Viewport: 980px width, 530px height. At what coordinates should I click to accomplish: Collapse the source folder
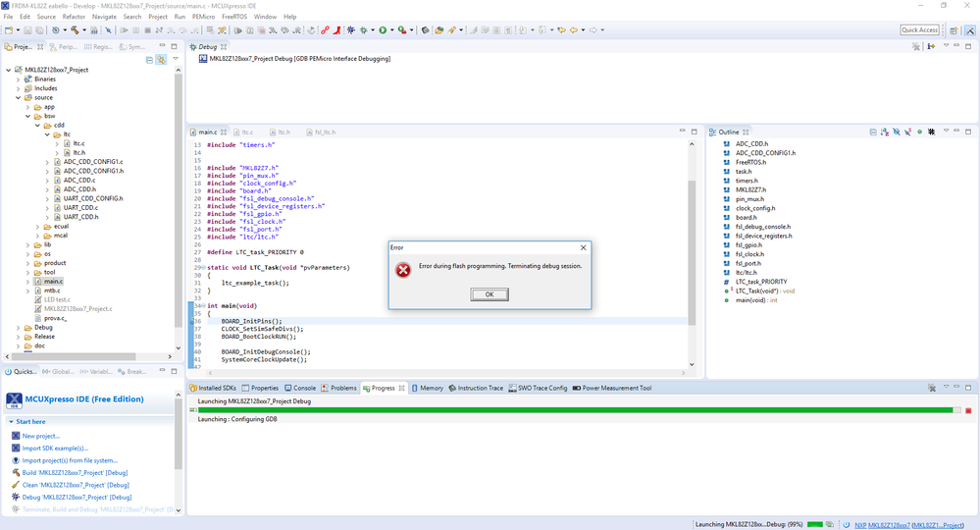[x=18, y=97]
